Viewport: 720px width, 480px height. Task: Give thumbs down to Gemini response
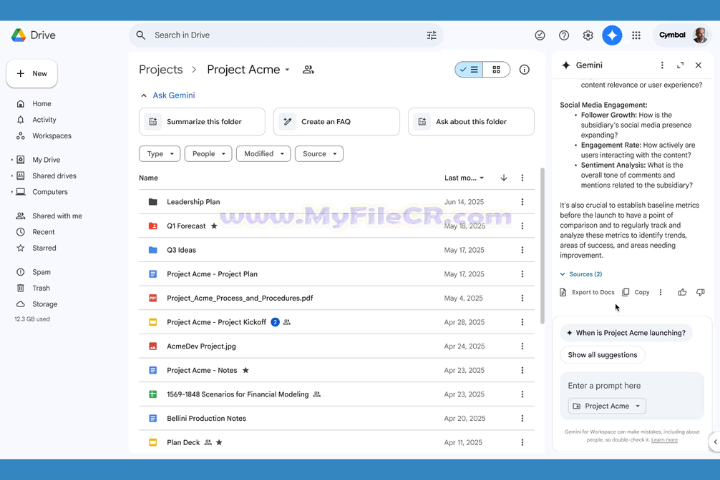[700, 292]
